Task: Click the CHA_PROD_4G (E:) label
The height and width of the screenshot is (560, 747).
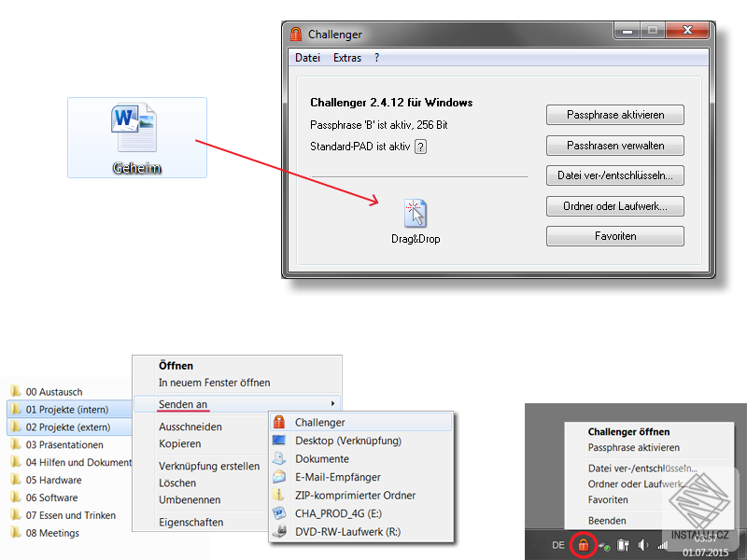Action: (x=338, y=513)
